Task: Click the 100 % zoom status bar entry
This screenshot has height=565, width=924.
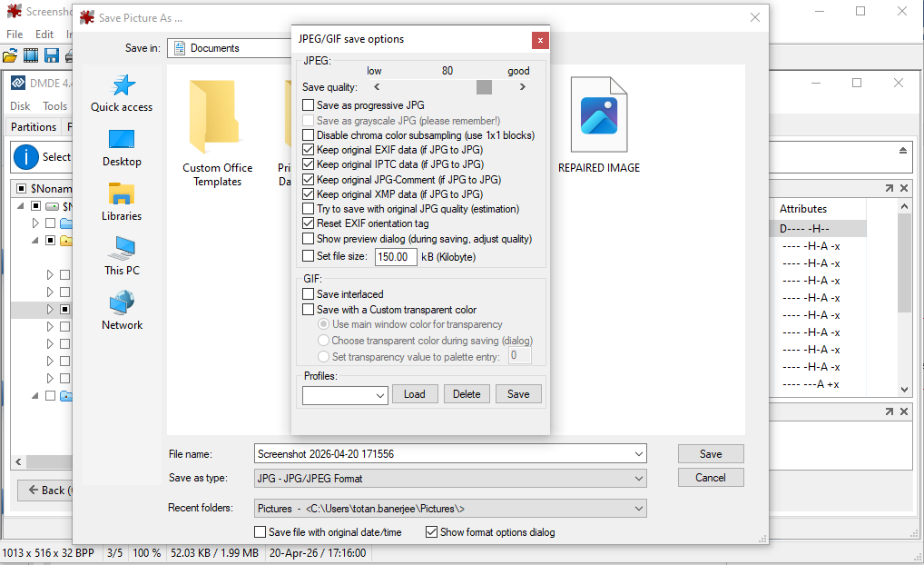Action: click(147, 553)
